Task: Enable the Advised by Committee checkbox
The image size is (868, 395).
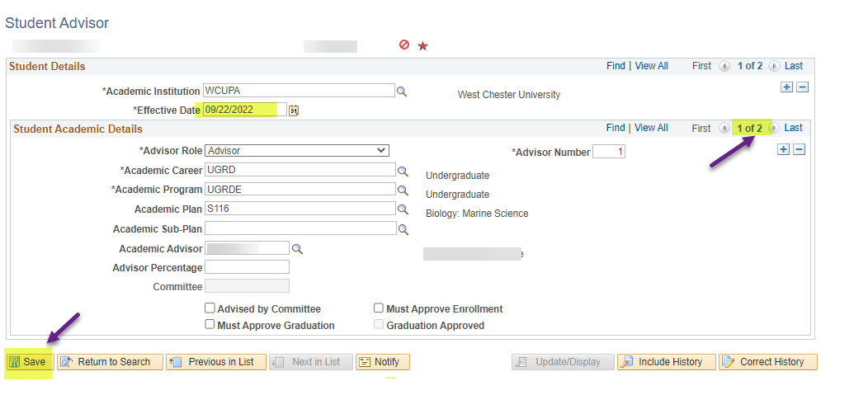Action: click(x=210, y=308)
